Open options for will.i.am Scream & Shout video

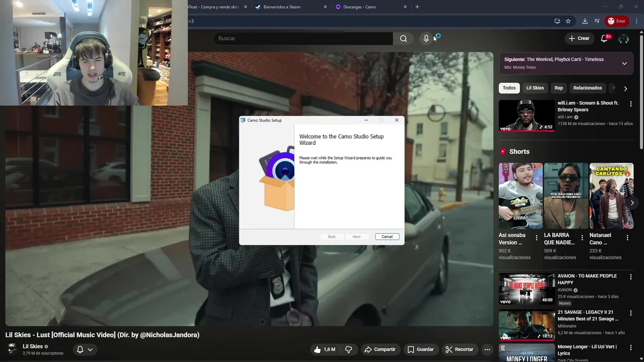click(630, 104)
